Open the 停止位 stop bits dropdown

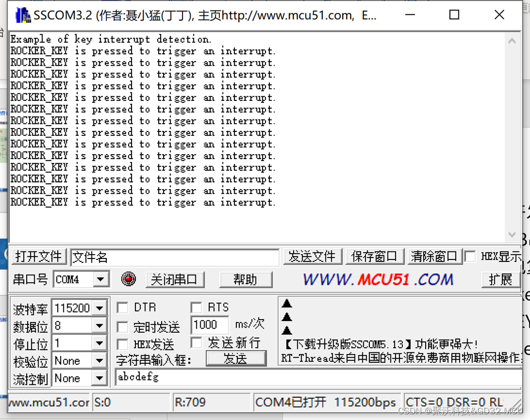(99, 343)
